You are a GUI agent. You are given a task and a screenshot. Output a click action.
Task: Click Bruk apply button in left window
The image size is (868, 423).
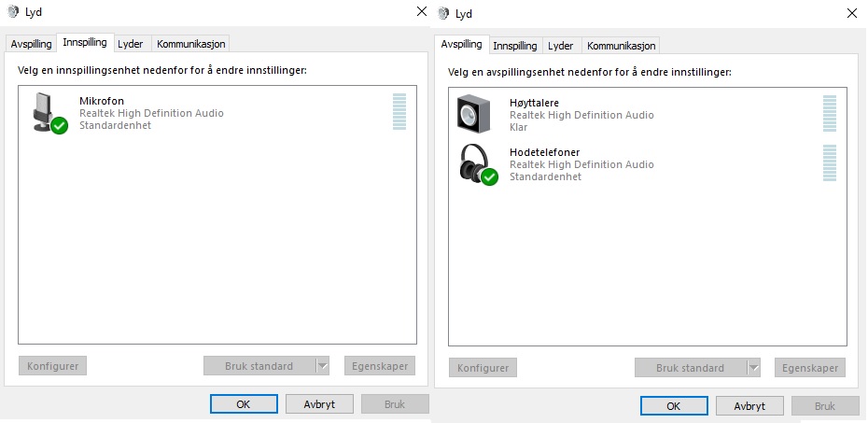pyautogui.click(x=395, y=404)
